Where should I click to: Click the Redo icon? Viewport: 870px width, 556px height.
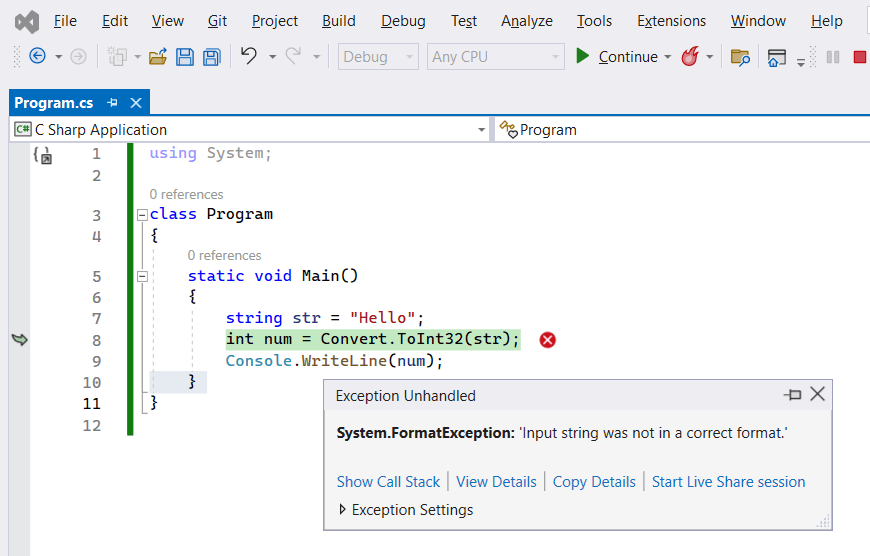coord(294,56)
